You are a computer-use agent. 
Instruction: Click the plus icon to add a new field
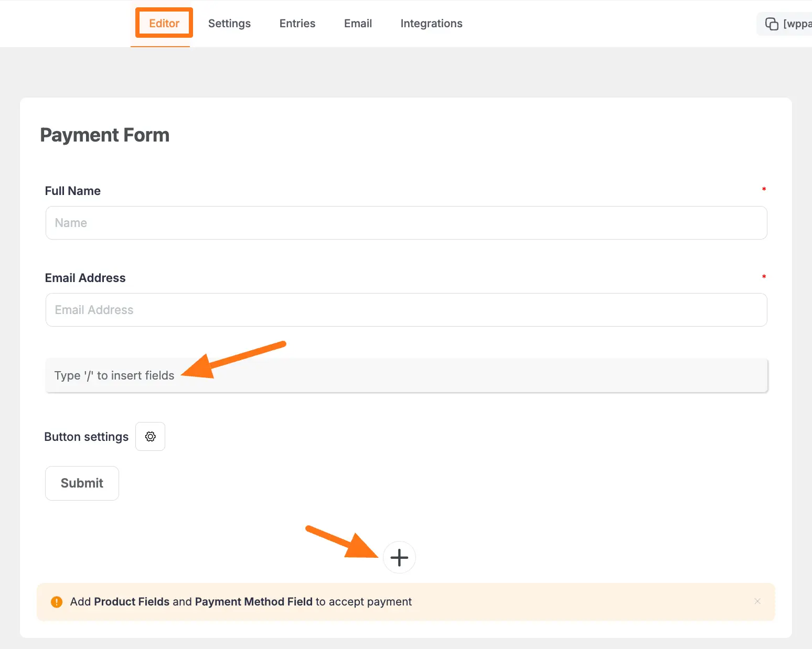point(399,557)
